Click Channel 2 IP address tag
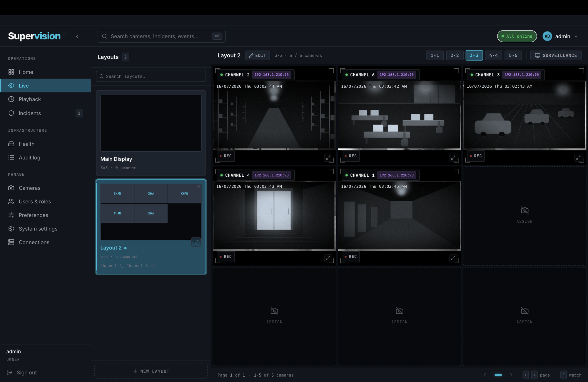 [272, 75]
